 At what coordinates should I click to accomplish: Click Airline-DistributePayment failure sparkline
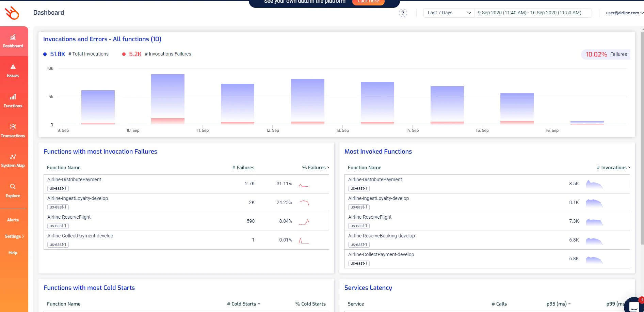click(304, 185)
